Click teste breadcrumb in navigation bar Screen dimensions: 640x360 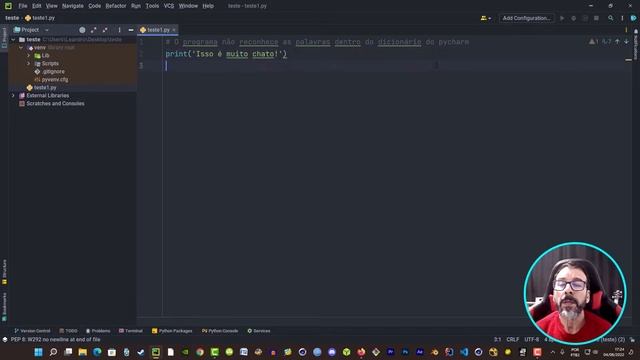tap(12, 18)
